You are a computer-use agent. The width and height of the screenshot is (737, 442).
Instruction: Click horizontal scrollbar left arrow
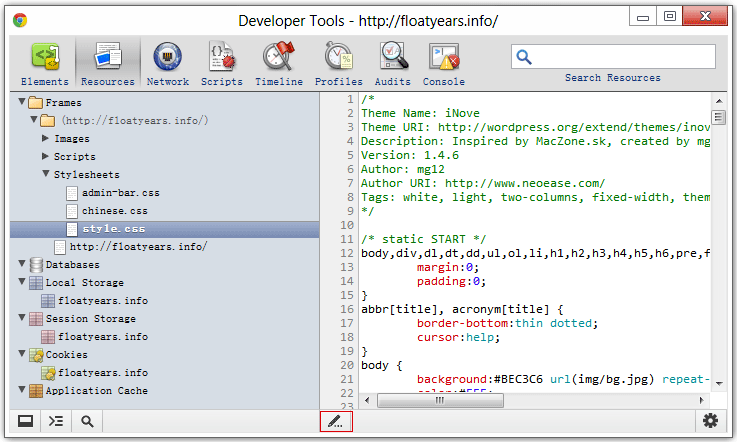[x=367, y=400]
